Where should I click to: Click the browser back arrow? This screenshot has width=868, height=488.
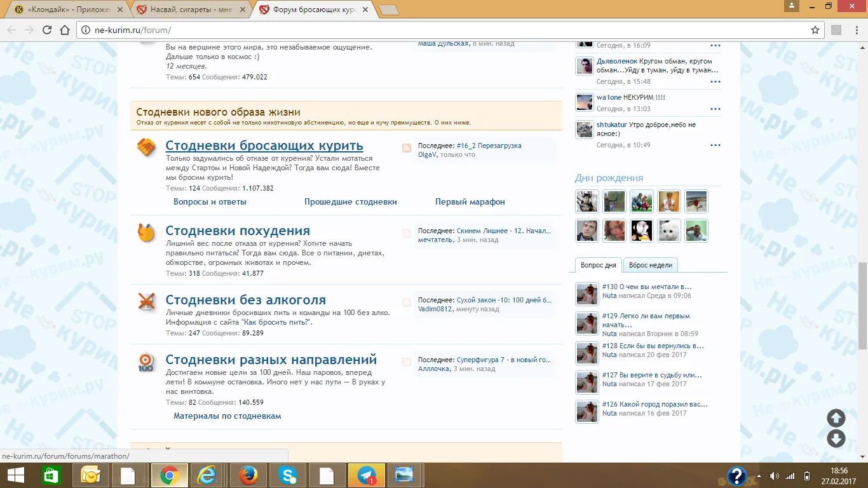tap(11, 30)
